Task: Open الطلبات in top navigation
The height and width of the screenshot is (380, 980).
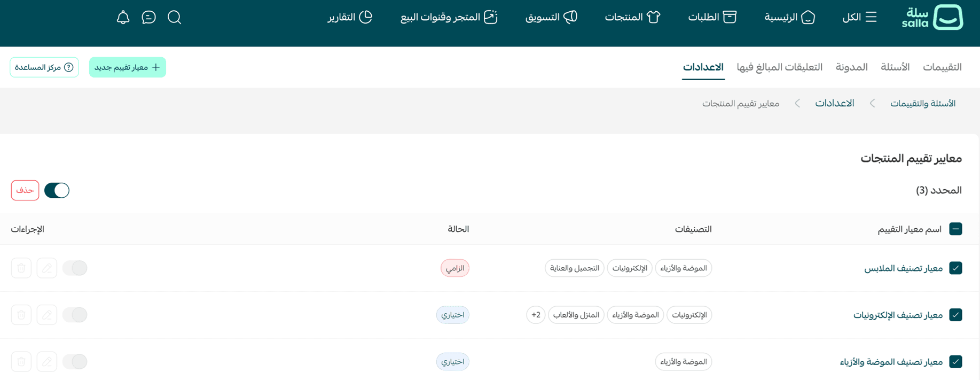Action: [712, 17]
